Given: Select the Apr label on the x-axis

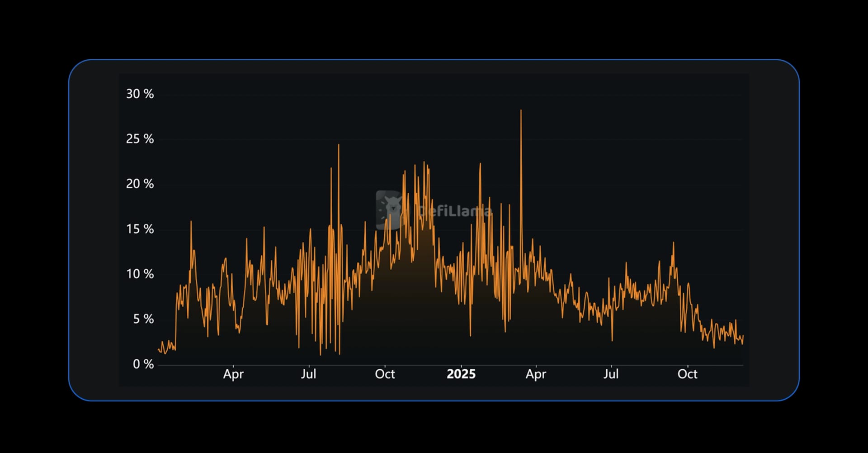Looking at the screenshot, I should pyautogui.click(x=234, y=374).
